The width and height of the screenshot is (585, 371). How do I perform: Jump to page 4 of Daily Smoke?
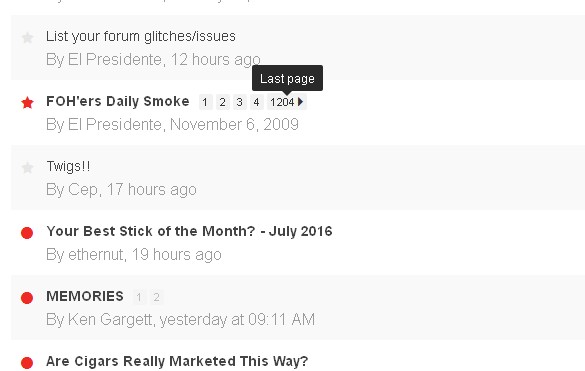[x=256, y=102]
